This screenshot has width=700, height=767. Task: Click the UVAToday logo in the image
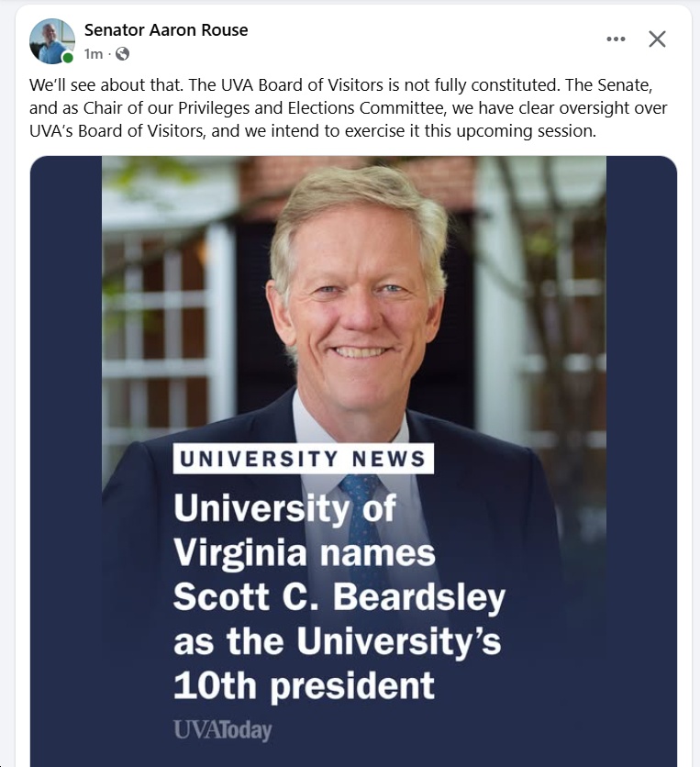click(222, 730)
